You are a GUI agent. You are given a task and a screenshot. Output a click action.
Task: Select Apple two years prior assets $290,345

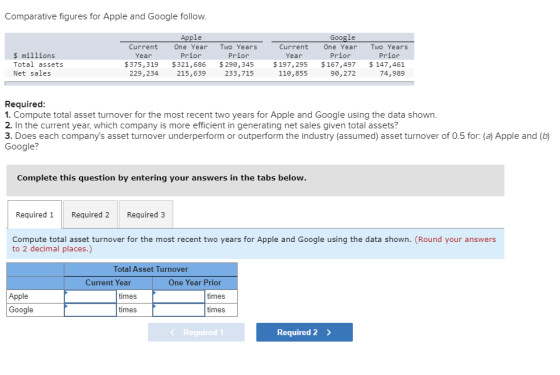[x=236, y=64]
